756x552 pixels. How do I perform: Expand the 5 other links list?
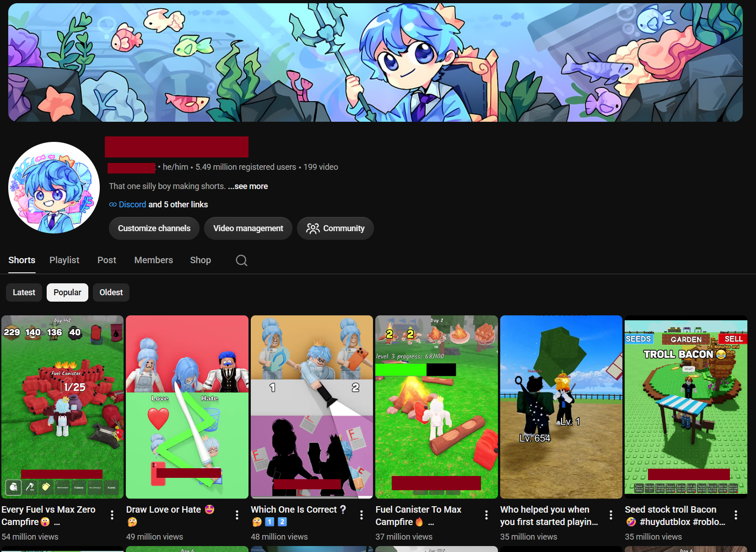178,205
